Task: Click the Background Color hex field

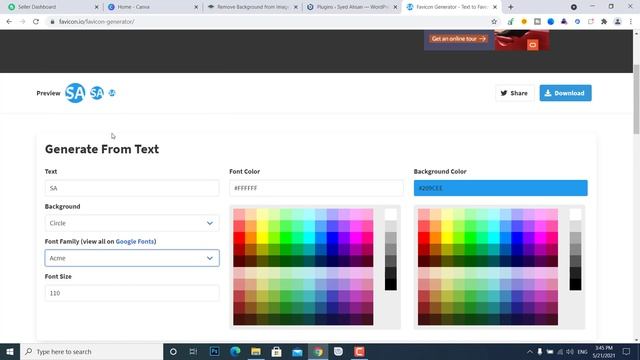Action: point(501,188)
